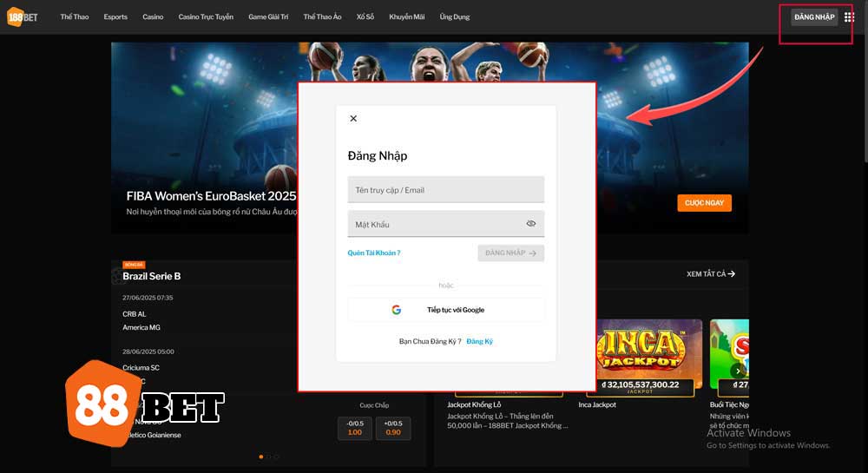Viewport: 868px width, 473px height.
Task: Select the -0/0.5 odds at 1.00
Action: coord(355,428)
